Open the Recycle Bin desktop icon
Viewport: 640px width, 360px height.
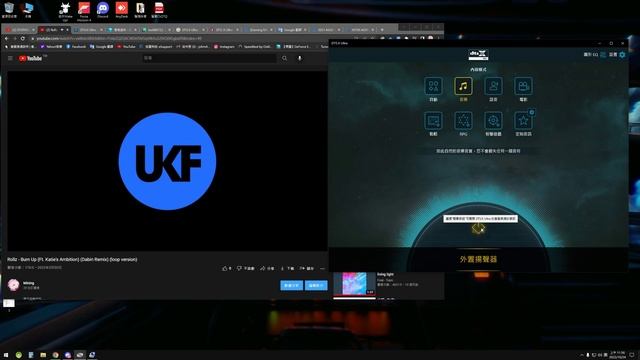(x=9, y=10)
